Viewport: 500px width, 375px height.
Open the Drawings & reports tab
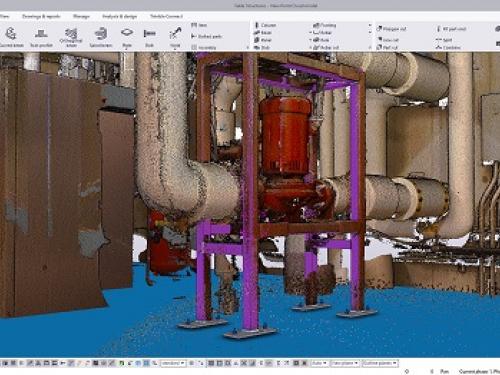point(41,16)
